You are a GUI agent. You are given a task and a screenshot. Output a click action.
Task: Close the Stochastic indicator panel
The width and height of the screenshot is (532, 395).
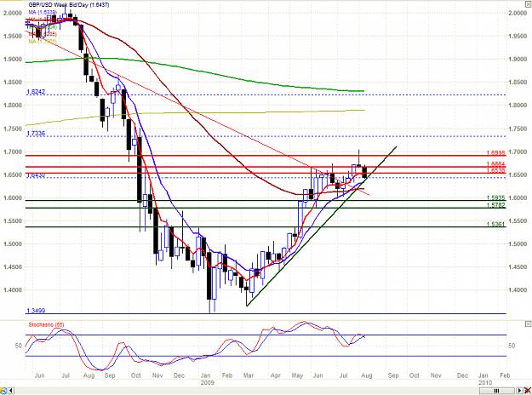[528, 324]
